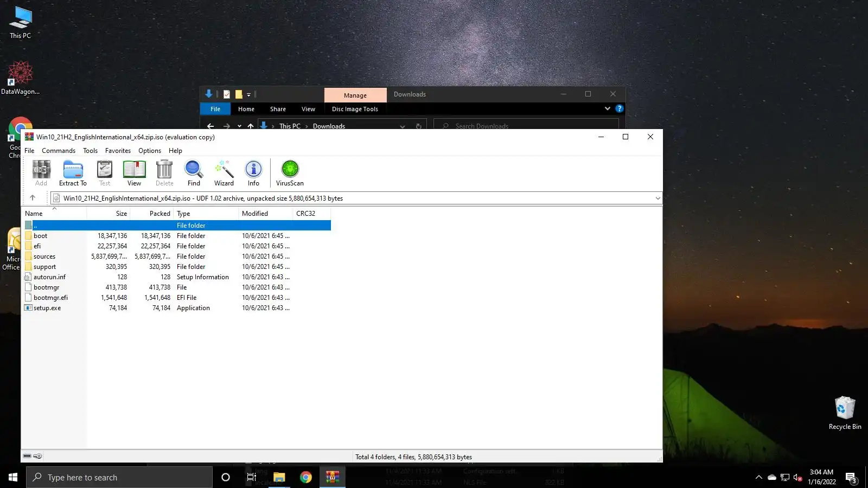Open Quick Access Toolbar customize dropdown
The height and width of the screenshot is (488, 868).
click(248, 94)
